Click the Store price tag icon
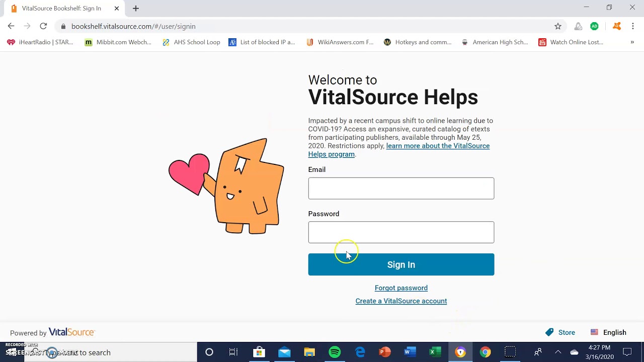Viewport: 644px width, 362px height. click(x=549, y=332)
